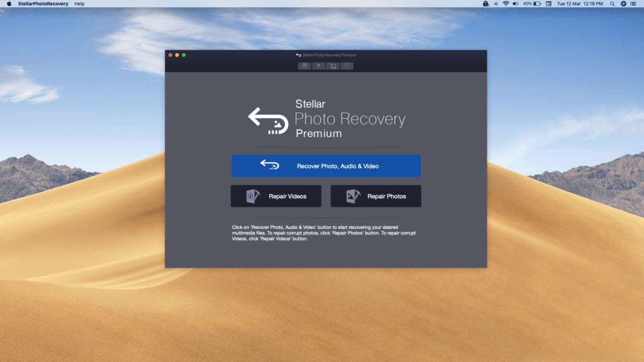Click the Recover Photo, Audio & Video button
The height and width of the screenshot is (362, 644).
(326, 165)
